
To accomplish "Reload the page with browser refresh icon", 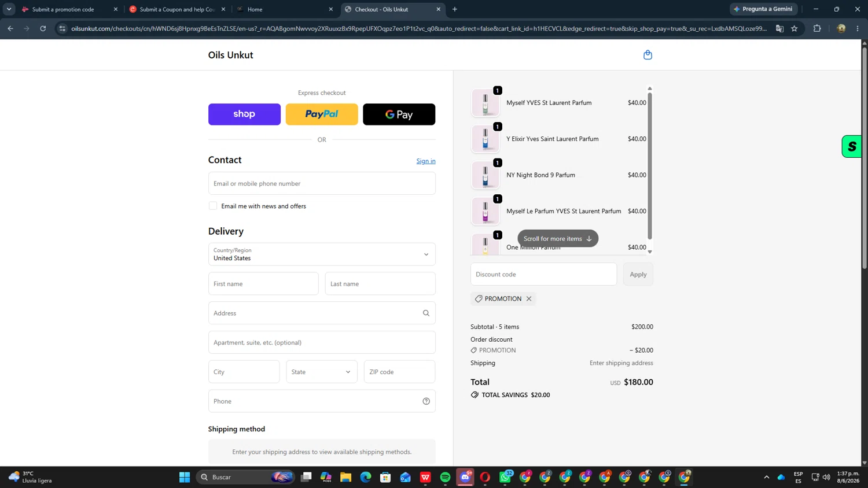I will [43, 28].
